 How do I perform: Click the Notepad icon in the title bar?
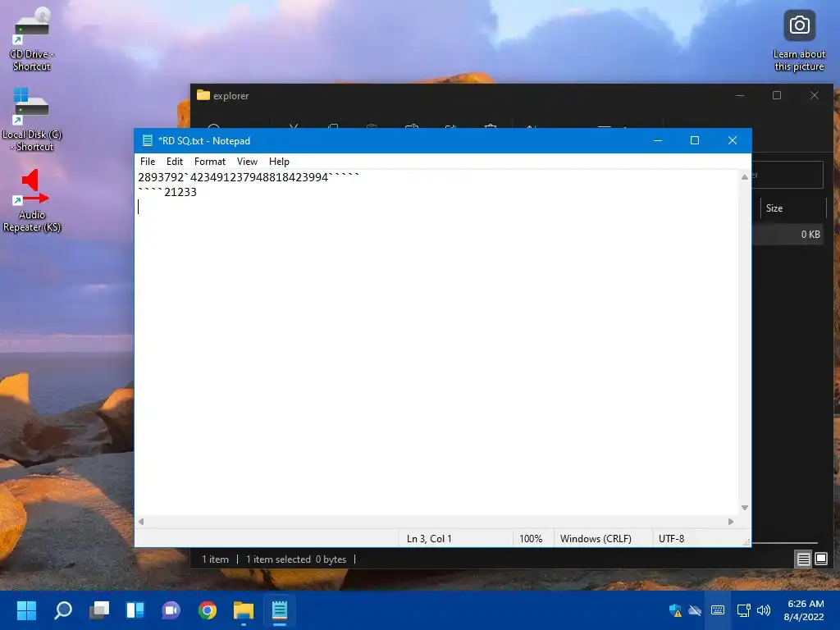point(148,140)
